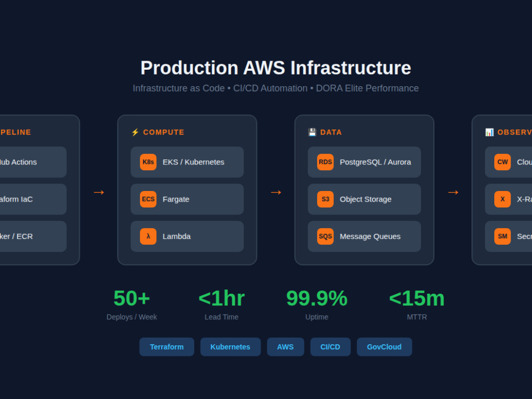Image resolution: width=532 pixels, height=399 pixels.
Task: Open the Message Queues item
Action: 364,237
